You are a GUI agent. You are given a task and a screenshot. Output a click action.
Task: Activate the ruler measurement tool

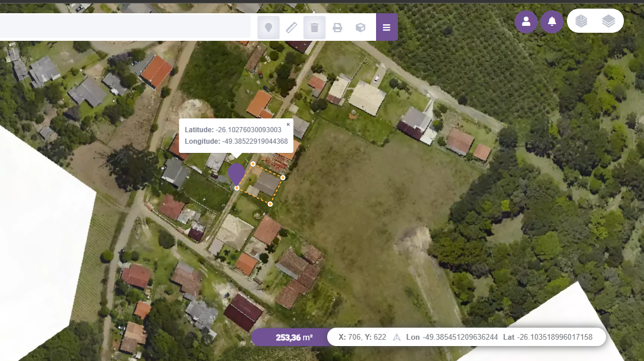(291, 28)
